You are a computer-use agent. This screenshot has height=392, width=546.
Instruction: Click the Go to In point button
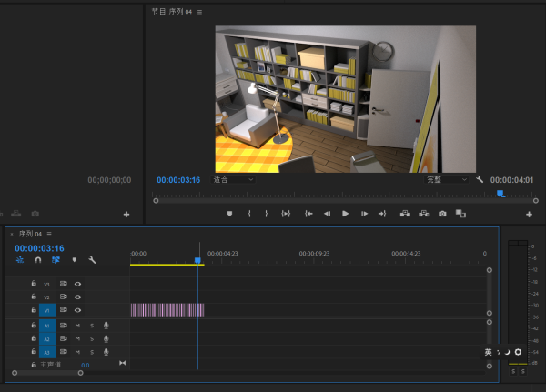(308, 214)
